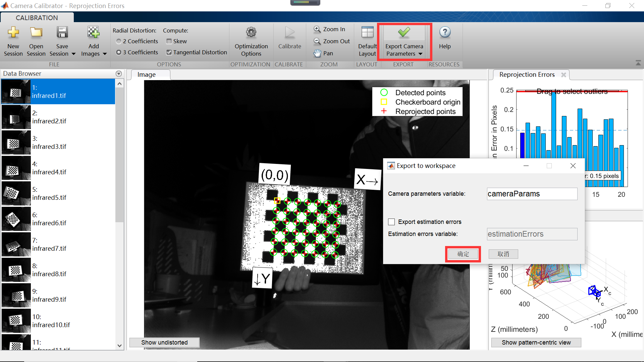Switch to the CALIBRATION ribbon tab
Image resolution: width=644 pixels, height=362 pixels.
(37, 18)
